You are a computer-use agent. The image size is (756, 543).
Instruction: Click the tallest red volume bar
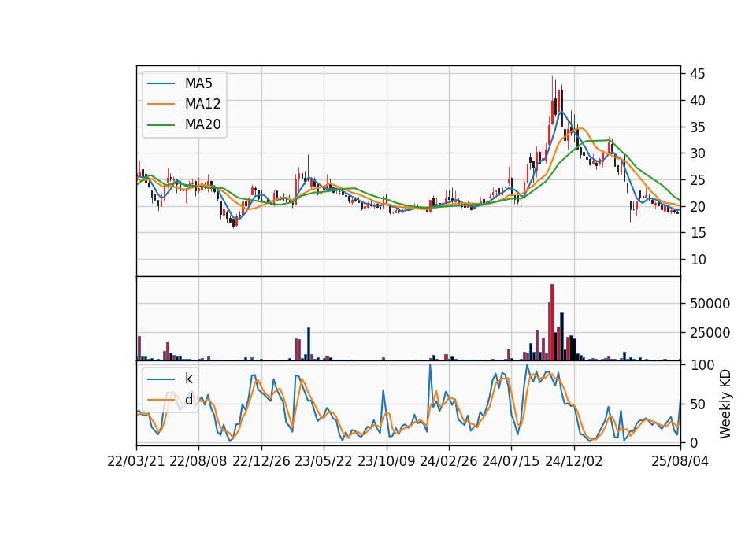[x=553, y=323]
